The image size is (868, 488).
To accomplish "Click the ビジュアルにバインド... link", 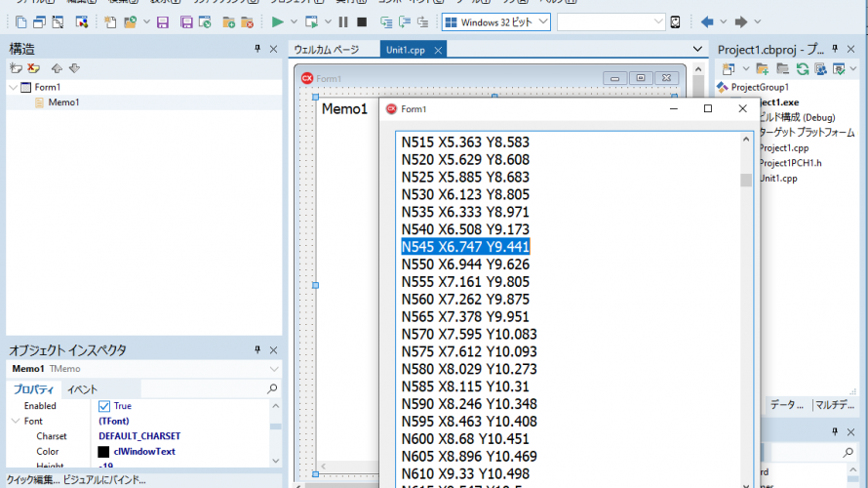I will click(104, 480).
